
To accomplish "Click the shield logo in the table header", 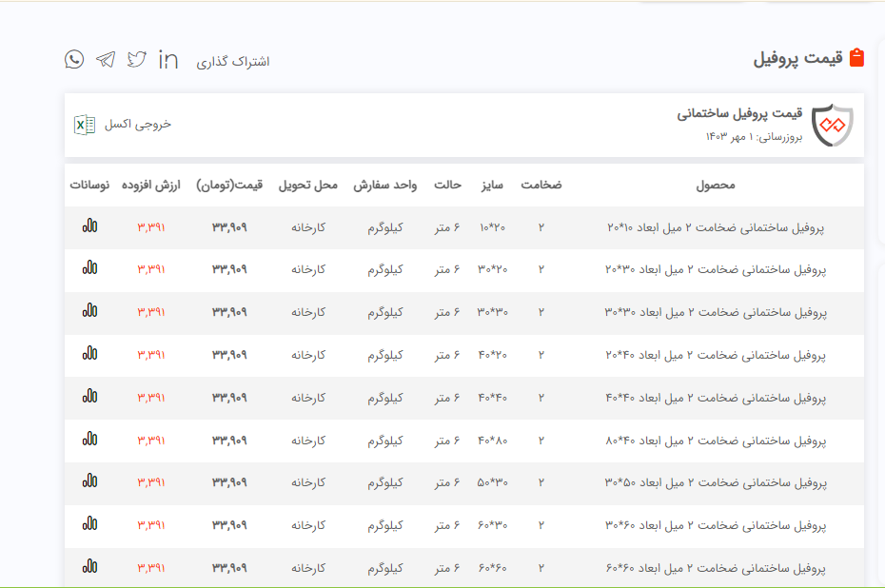I will (833, 125).
